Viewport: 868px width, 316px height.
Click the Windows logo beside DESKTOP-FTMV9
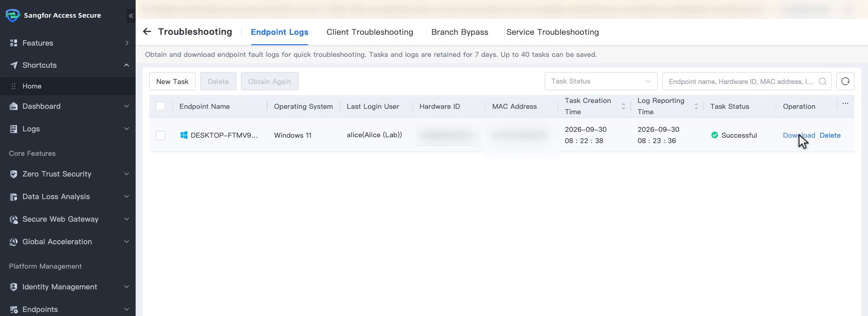[x=184, y=135]
